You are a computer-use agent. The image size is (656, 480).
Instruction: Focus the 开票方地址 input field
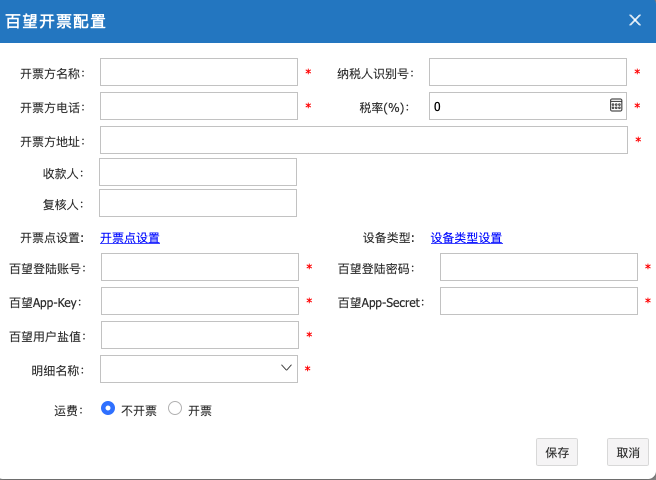click(x=364, y=140)
